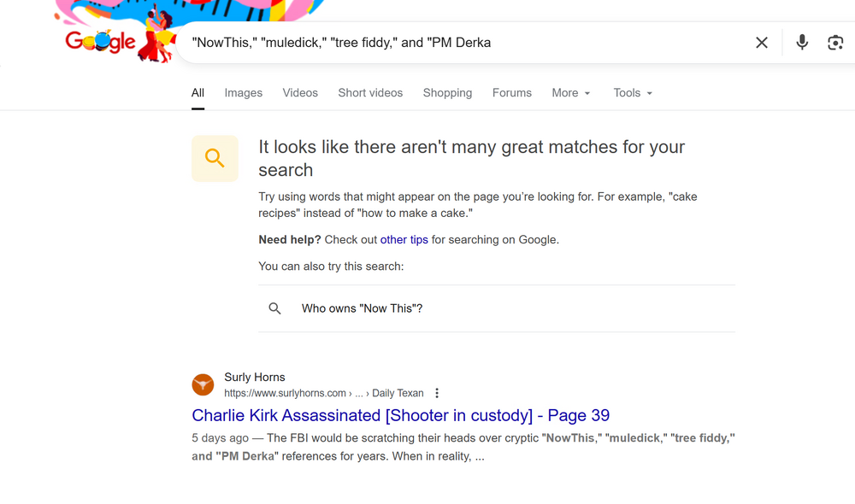Open Charlie Kirk Assassinated result title

400,416
